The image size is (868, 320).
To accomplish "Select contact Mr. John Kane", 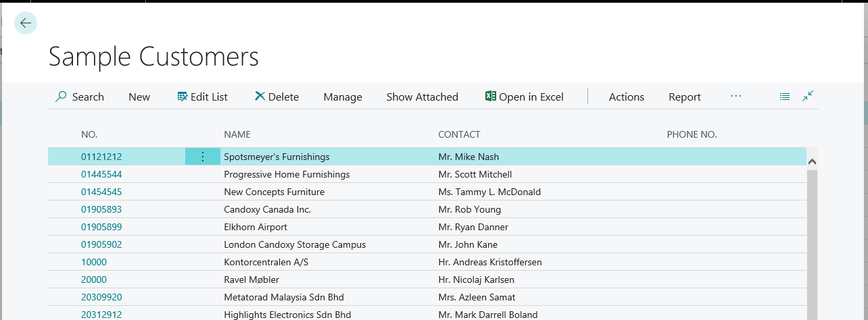I will [469, 244].
